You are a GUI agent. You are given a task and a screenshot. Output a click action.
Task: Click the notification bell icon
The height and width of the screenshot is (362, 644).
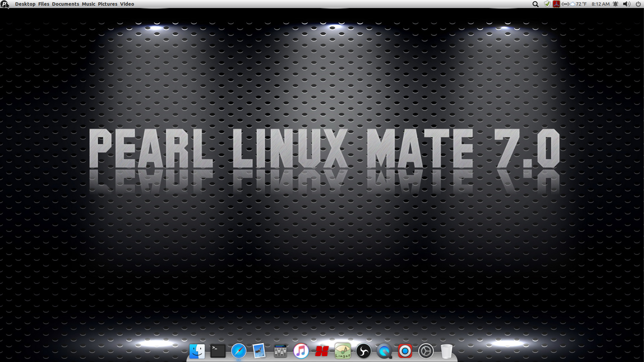(615, 4)
